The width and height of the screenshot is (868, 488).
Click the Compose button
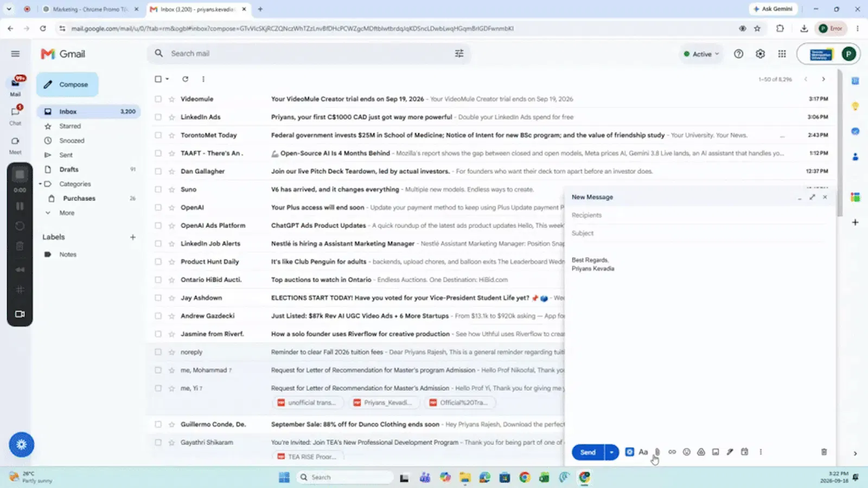click(x=67, y=85)
